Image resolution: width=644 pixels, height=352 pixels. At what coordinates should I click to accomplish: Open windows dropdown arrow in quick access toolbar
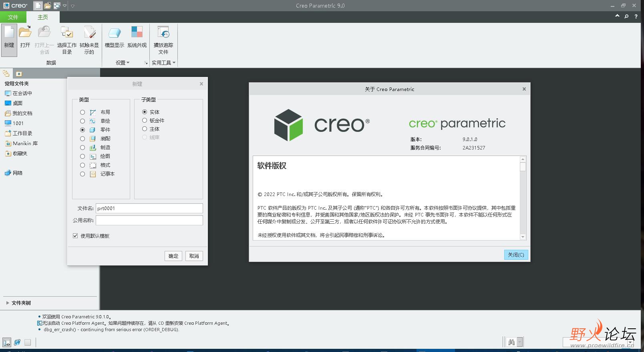(x=64, y=6)
